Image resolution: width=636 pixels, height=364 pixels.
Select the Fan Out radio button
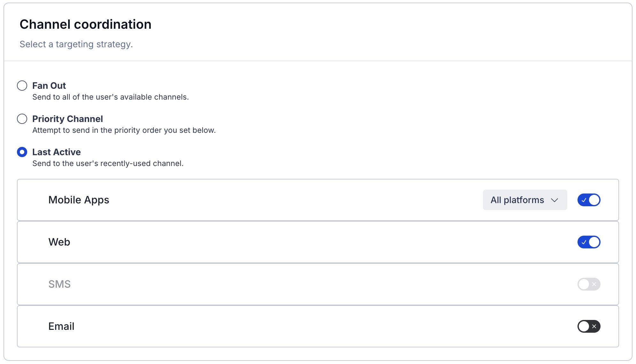coord(22,86)
